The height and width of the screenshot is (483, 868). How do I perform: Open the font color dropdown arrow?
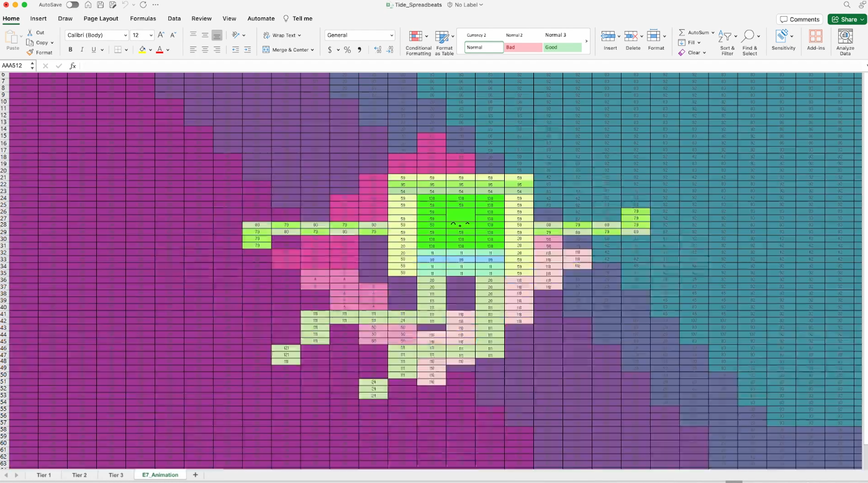pyautogui.click(x=168, y=50)
